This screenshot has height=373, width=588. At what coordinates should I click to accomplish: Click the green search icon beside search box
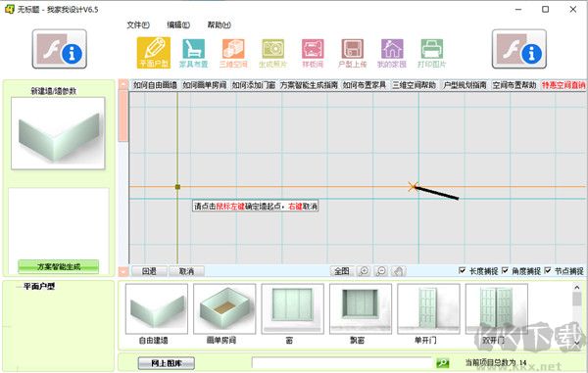(443, 363)
